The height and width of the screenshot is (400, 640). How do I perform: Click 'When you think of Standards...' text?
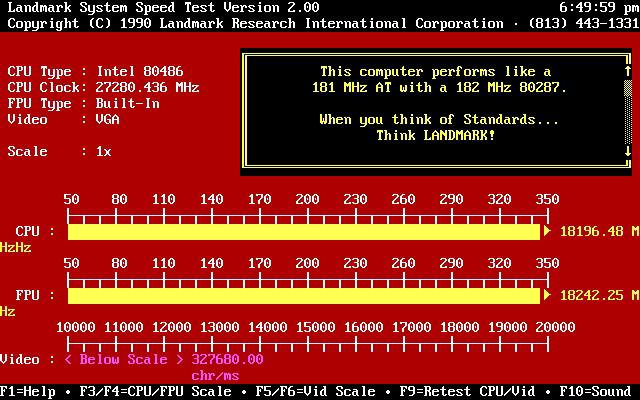click(x=439, y=120)
